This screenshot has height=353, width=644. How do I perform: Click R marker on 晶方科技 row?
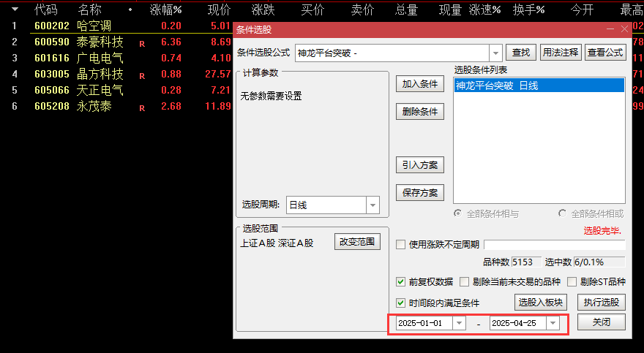(142, 76)
